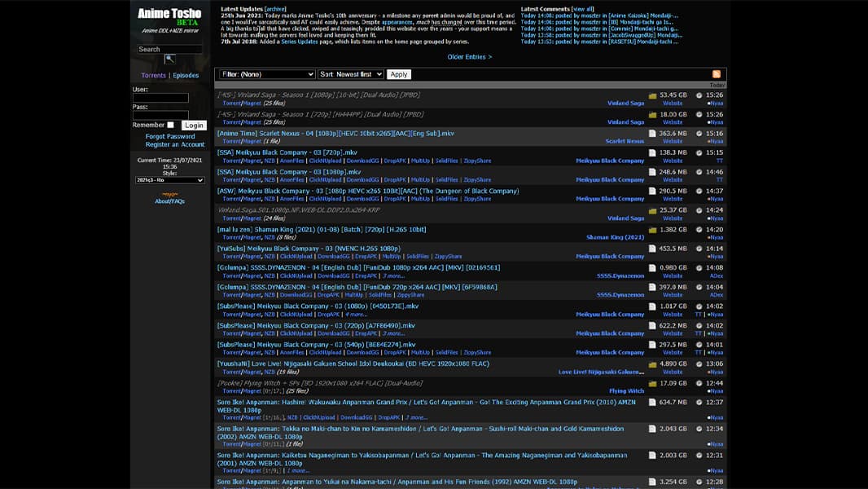Click file icon beside 290.5 MB size

[652, 191]
